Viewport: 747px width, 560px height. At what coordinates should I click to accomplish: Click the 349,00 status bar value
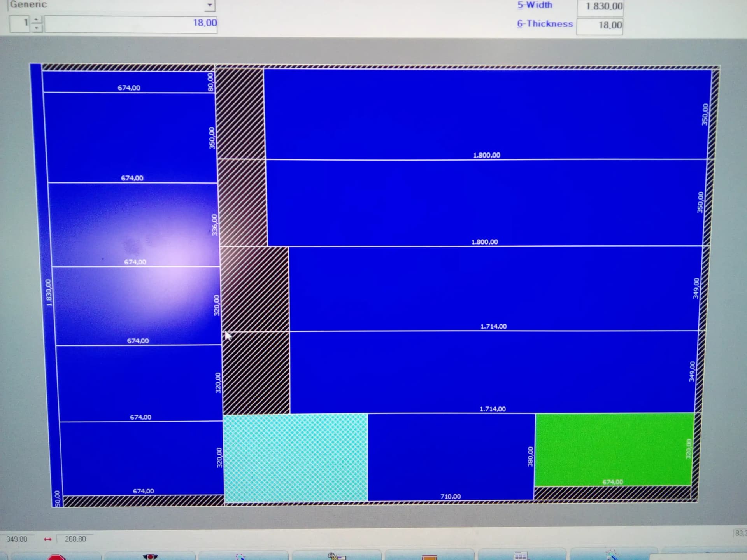point(17,539)
